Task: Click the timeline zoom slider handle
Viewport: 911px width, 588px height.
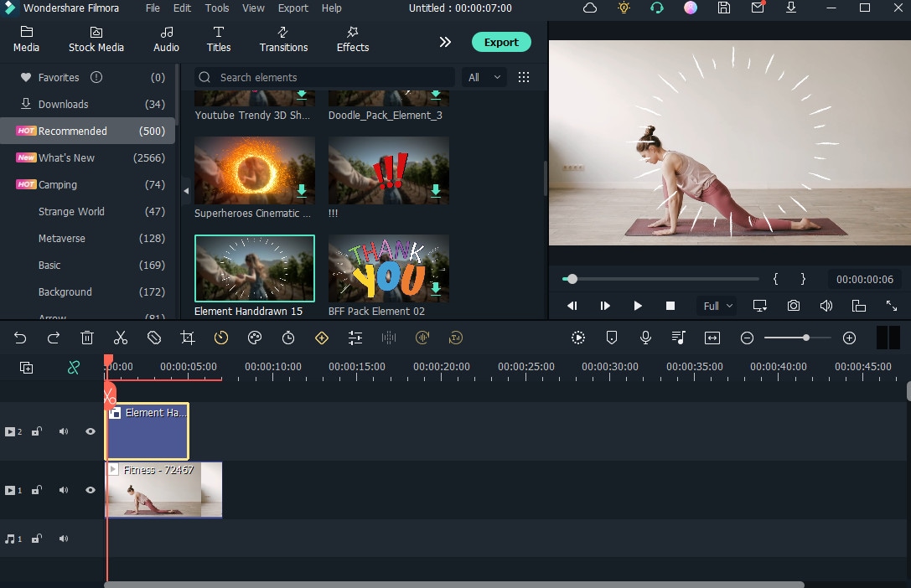Action: pos(805,338)
